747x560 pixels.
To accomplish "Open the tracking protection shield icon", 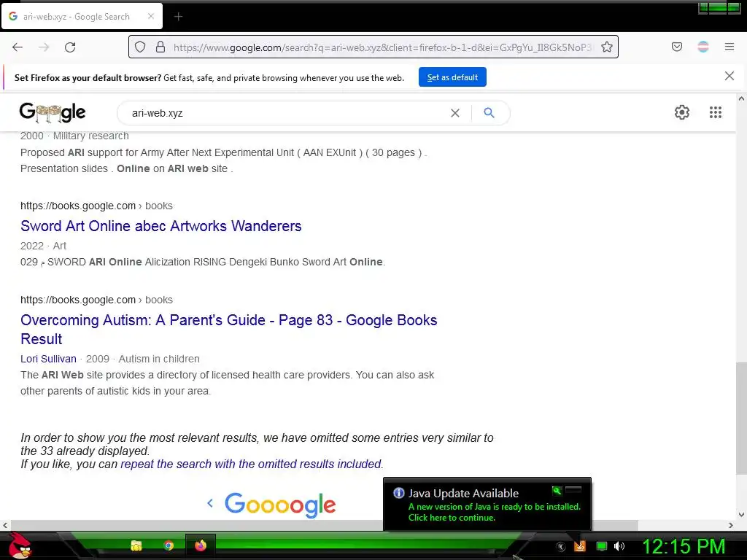I will click(139, 47).
